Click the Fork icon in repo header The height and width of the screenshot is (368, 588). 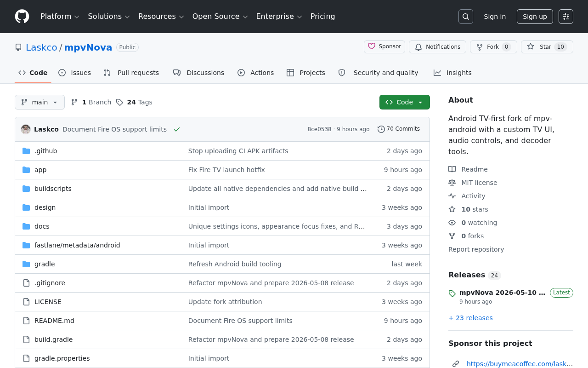click(480, 47)
